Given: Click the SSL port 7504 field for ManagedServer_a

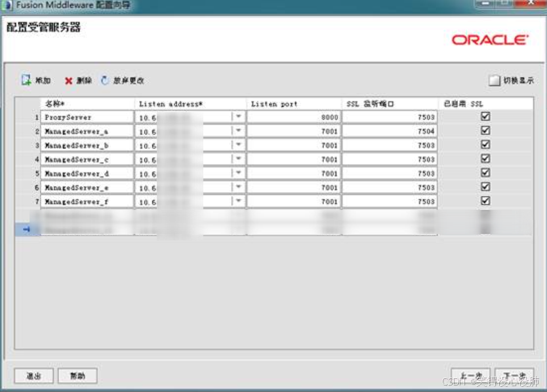Looking at the screenshot, I should tap(390, 131).
